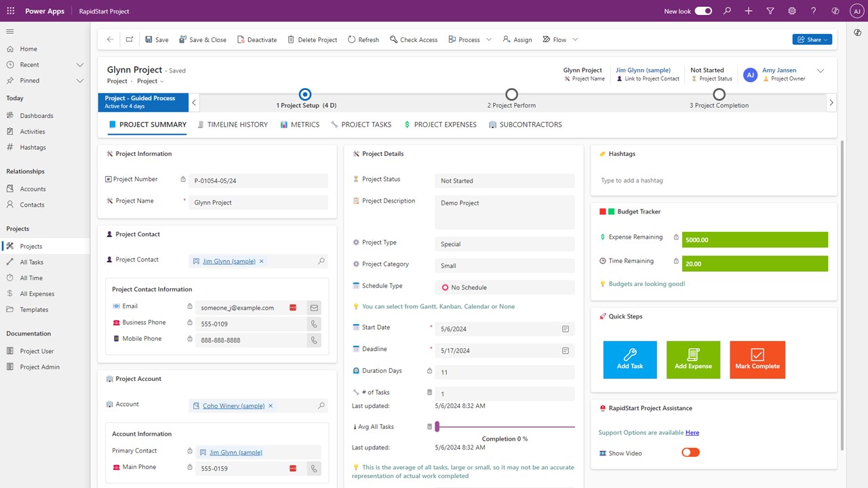Move process stages left with chevron
Image resolution: width=868 pixels, height=488 pixels.
(x=194, y=103)
